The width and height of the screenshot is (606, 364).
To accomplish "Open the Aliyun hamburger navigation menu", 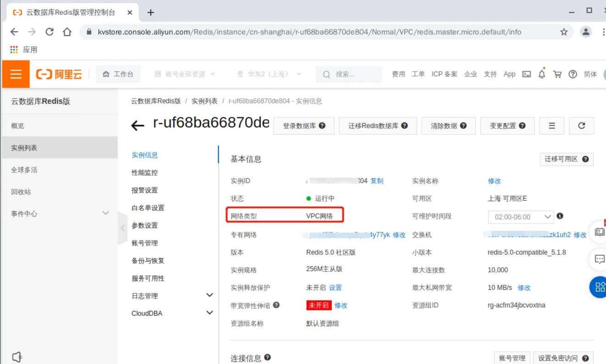I will click(x=16, y=74).
